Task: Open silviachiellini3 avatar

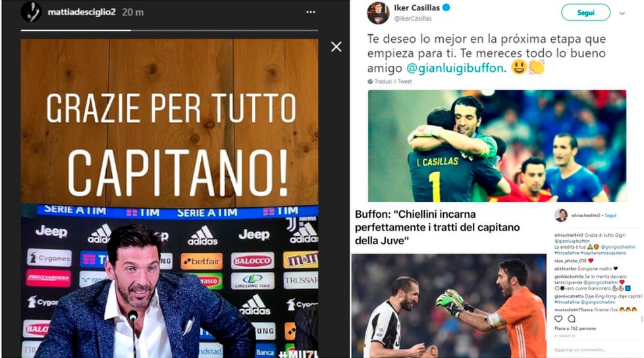Action: [x=561, y=215]
